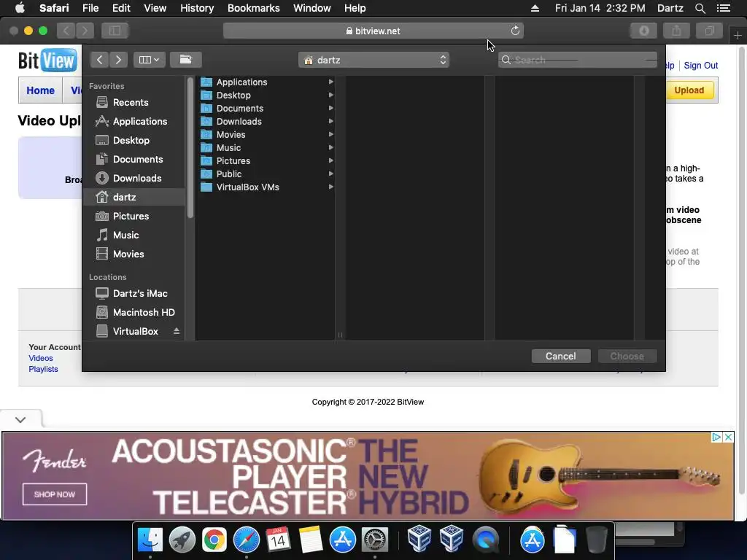747x560 pixels.
Task: Click Shop Now in Fender ad
Action: [55, 494]
